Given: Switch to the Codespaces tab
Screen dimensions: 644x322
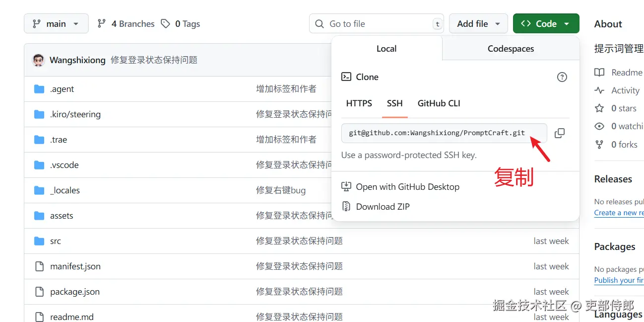Looking at the screenshot, I should click(x=511, y=49).
